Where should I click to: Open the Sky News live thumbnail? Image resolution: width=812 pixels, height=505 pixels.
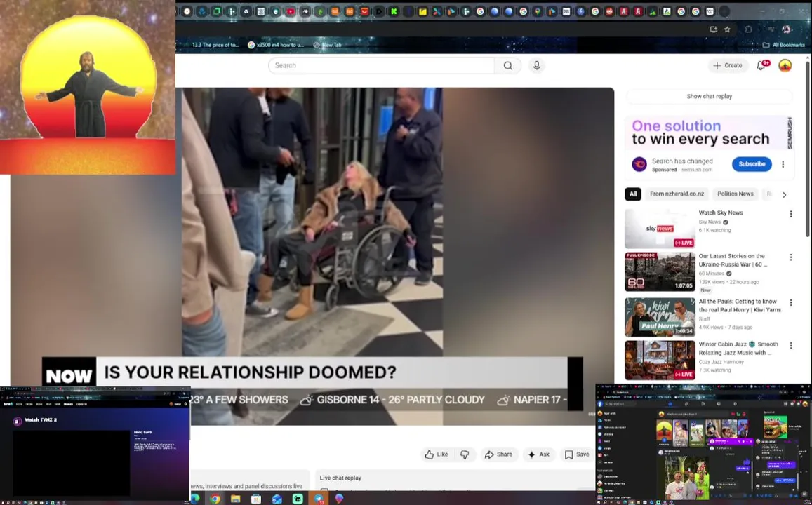(x=660, y=229)
